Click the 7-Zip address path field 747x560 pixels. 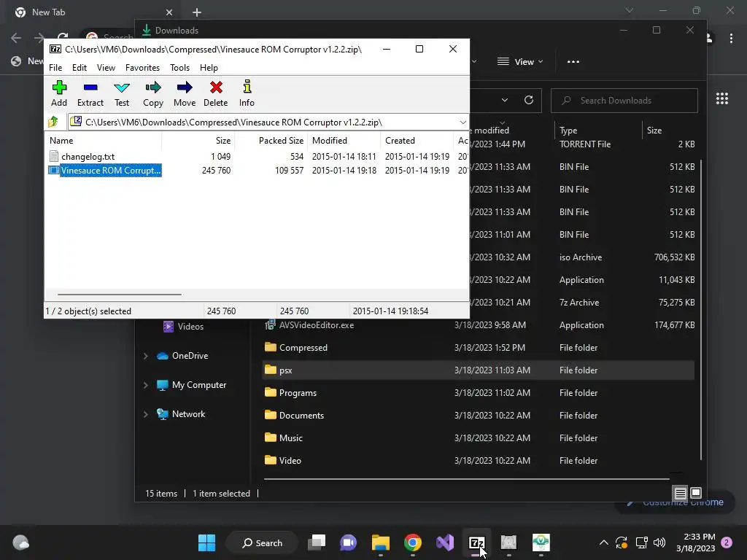(x=268, y=122)
